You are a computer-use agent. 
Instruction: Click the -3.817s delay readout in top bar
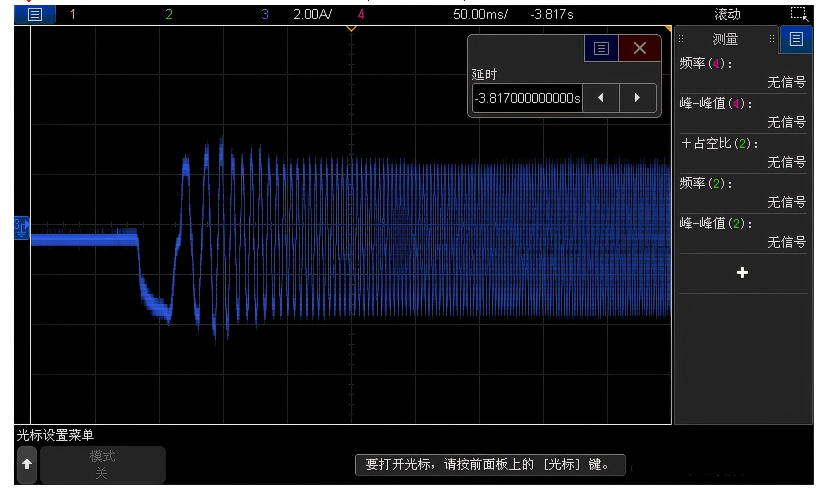point(552,14)
